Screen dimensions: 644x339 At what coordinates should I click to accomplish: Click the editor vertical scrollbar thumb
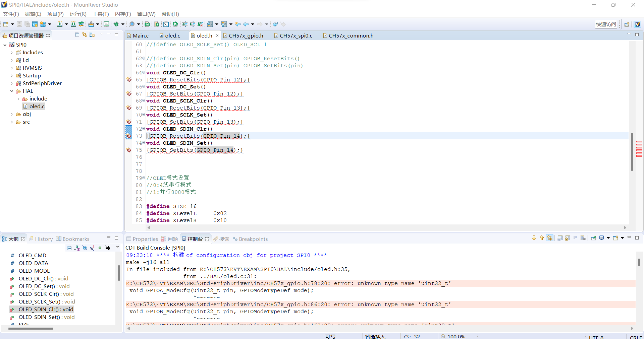632,152
